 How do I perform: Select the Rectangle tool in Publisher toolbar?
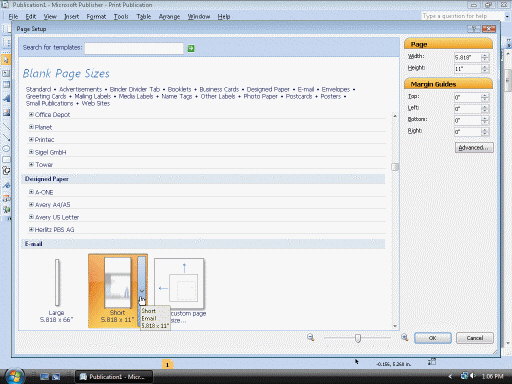coord(6,160)
